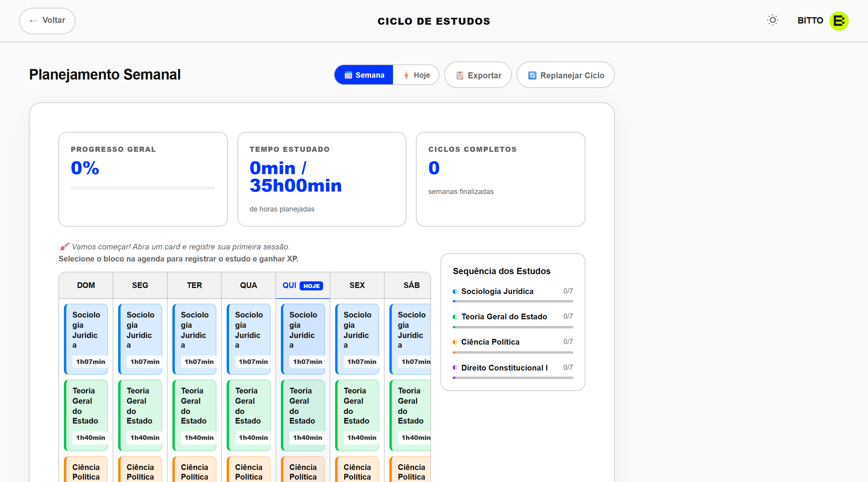The height and width of the screenshot is (482, 868).
Task: Click the green dot beside Teoria Geral do Estado
Action: coord(455,317)
